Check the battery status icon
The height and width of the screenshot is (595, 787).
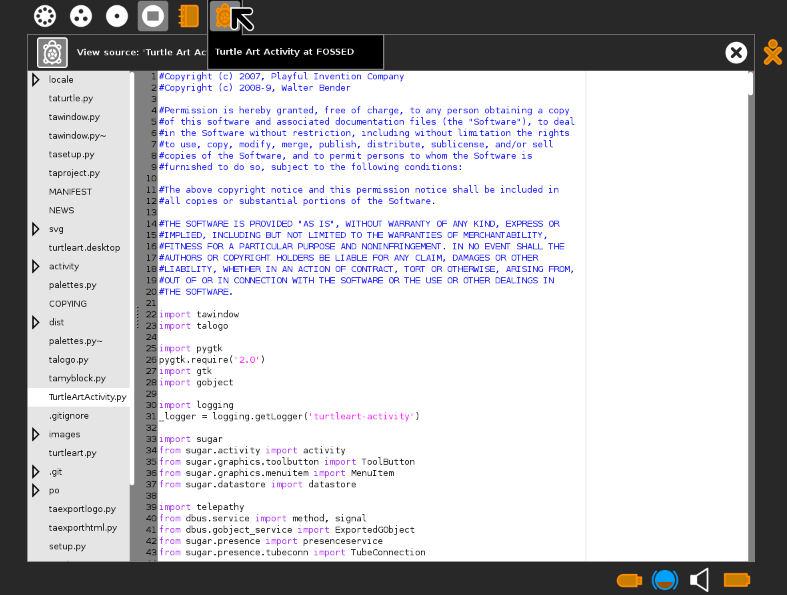[x=737, y=580]
